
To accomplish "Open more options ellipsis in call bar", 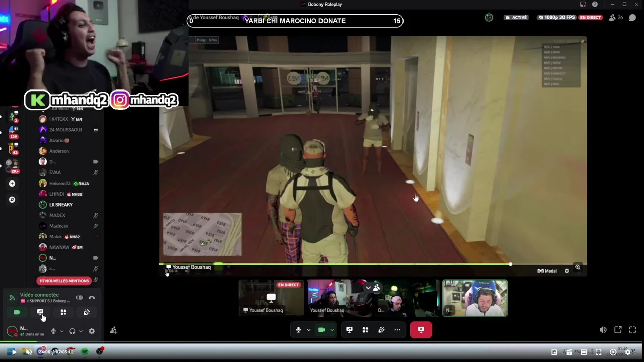I will click(397, 330).
